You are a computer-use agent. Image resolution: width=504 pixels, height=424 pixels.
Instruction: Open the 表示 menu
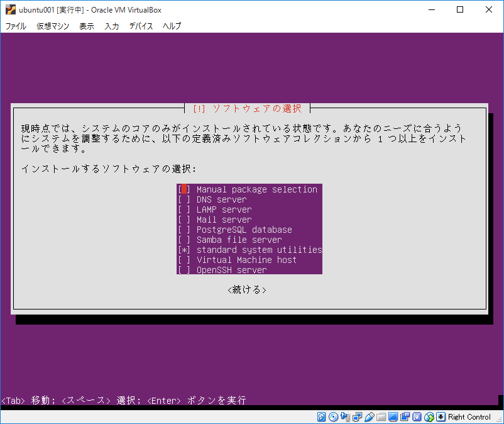pyautogui.click(x=87, y=26)
